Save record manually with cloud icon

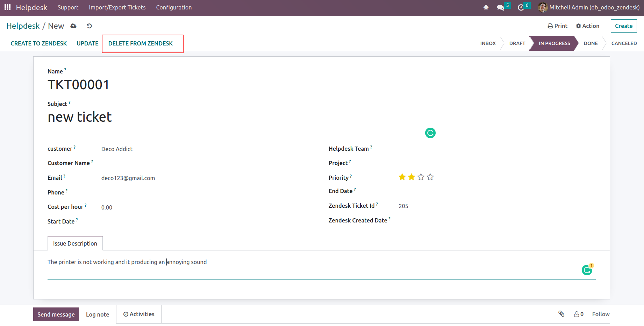(73, 26)
